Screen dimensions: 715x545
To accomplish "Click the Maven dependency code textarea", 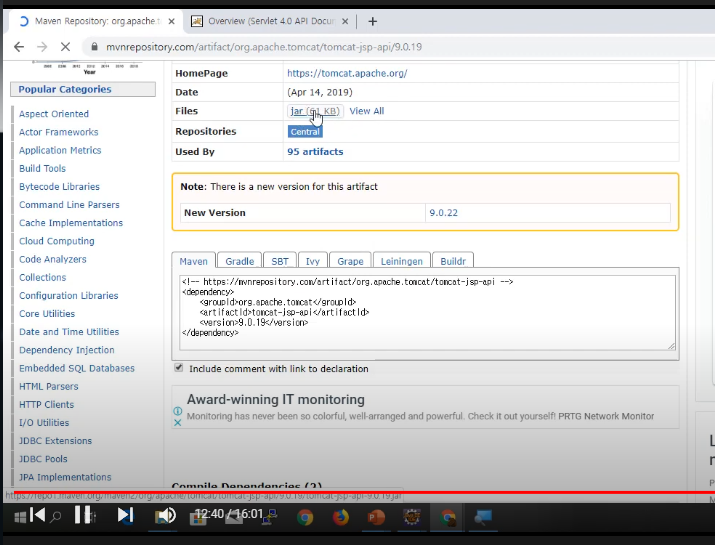I will tap(428, 312).
